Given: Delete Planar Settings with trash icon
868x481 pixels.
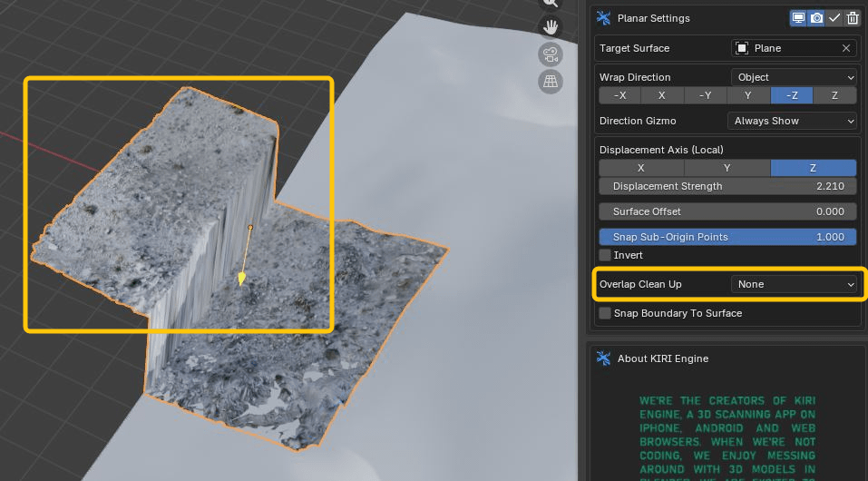Looking at the screenshot, I should click(853, 18).
